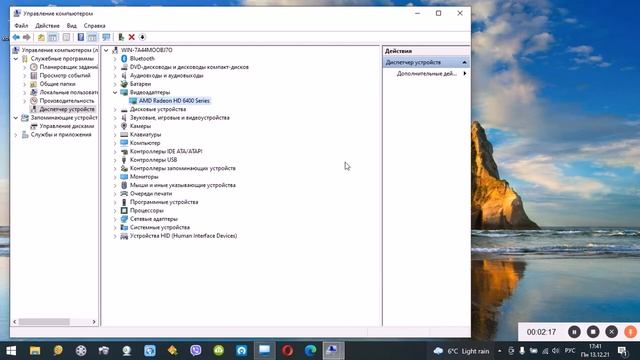Toggle Show/Hide Action Pane toolbar button
Viewport: 640px width, 360px height.
pos(92,38)
